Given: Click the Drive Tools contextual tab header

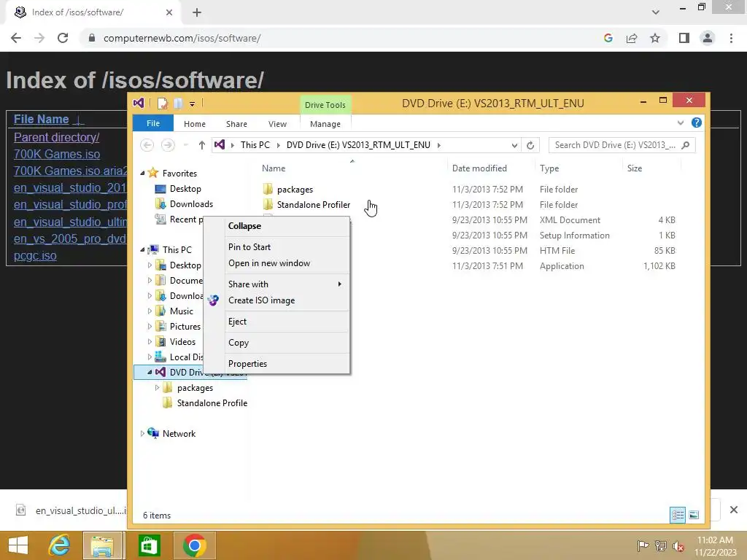Looking at the screenshot, I should tap(325, 105).
